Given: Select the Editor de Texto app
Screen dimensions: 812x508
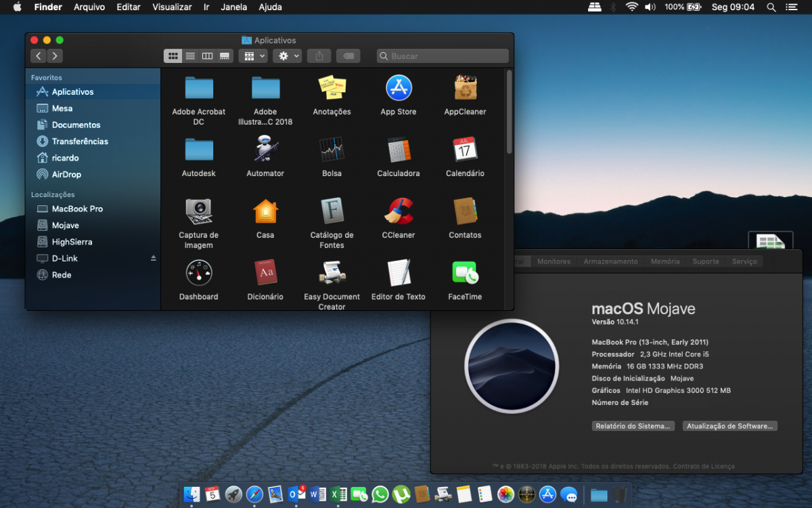Looking at the screenshot, I should 399,272.
